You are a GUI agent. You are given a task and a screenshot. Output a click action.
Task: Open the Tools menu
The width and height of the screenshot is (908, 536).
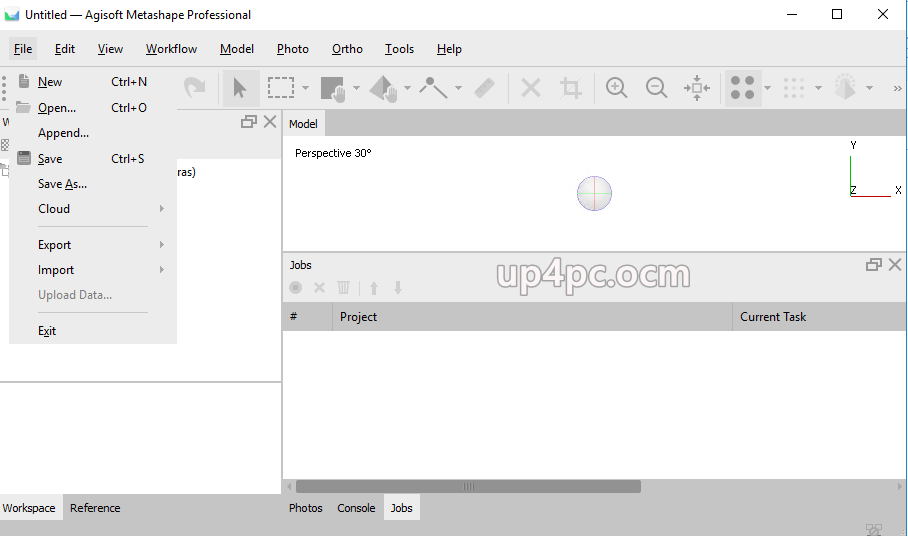pos(400,49)
